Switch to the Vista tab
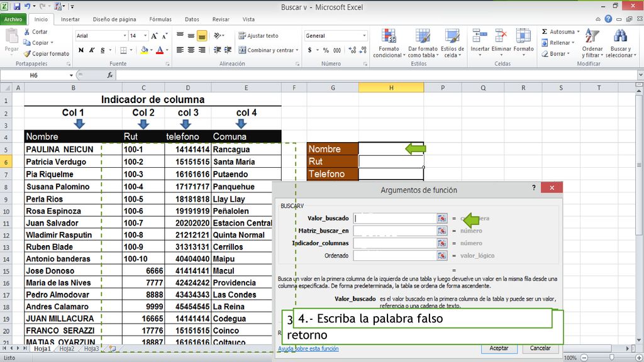Viewport: 644px width, 362px height. pos(248,19)
